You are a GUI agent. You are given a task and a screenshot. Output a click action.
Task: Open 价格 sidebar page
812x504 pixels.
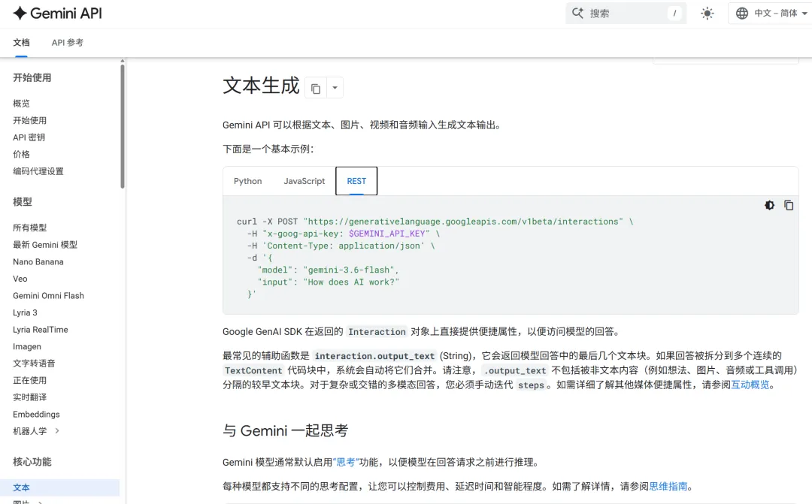pos(21,154)
